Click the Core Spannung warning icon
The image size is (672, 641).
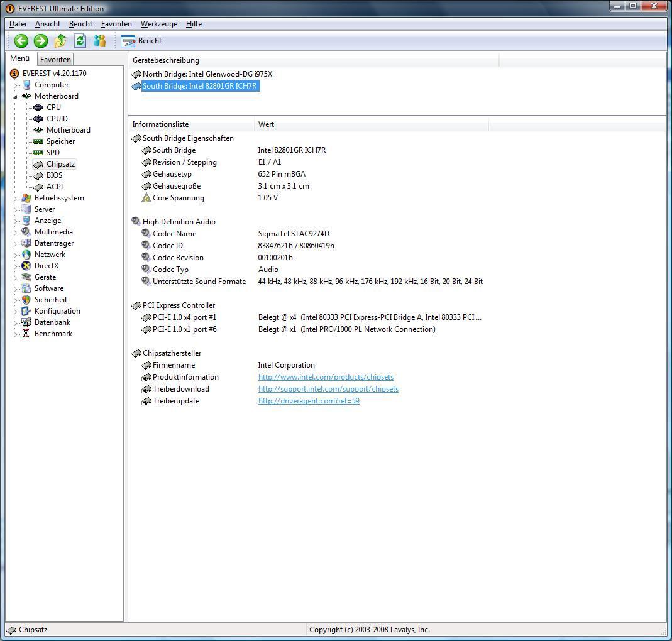[x=146, y=198]
